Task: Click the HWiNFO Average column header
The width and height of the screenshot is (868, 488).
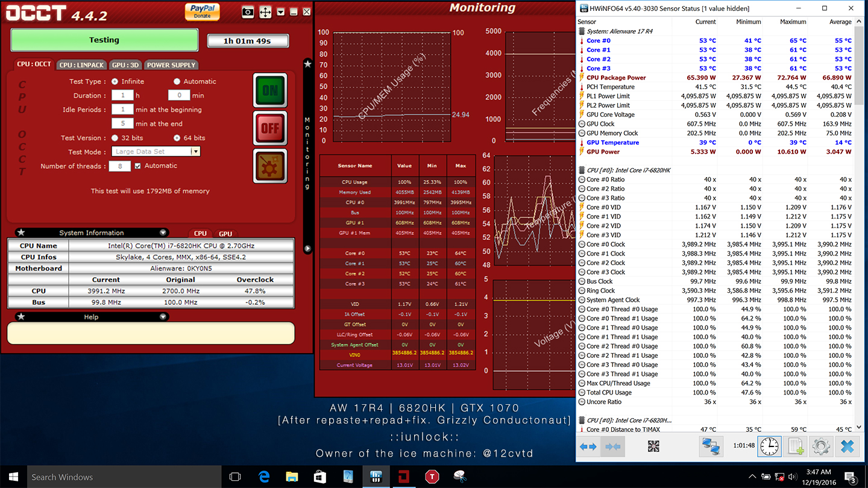Action: tap(840, 22)
